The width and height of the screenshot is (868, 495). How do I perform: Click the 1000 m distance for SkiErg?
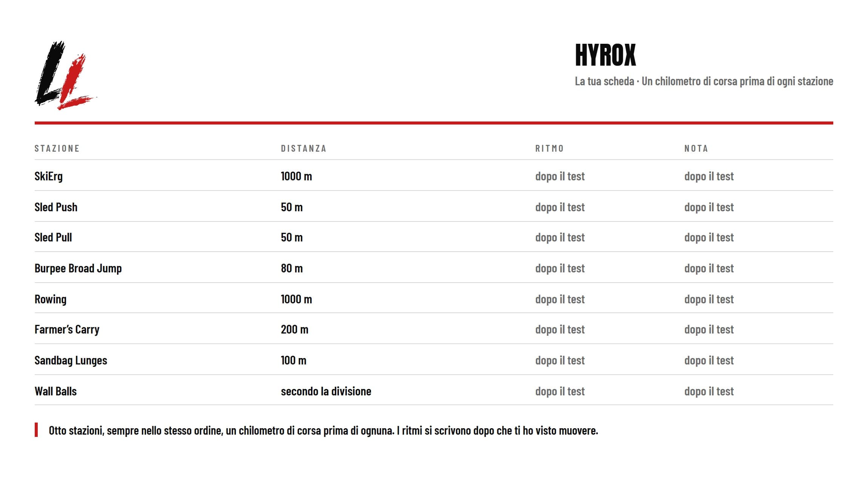(296, 176)
